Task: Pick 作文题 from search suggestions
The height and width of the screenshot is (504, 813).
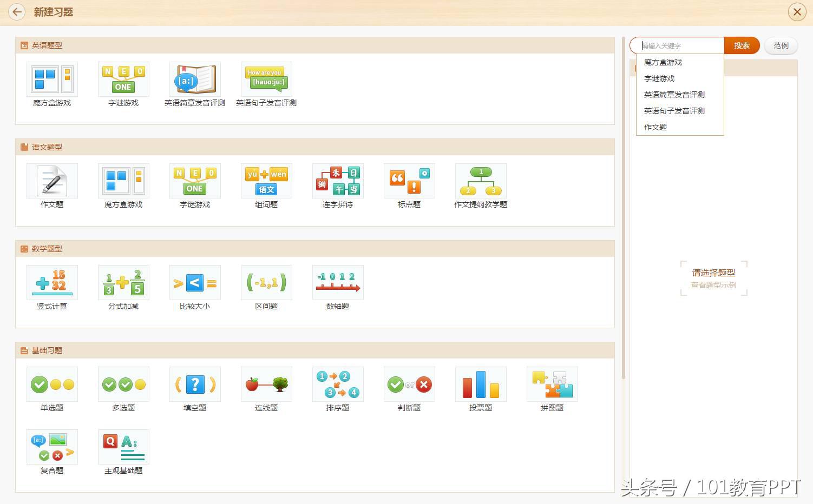Action: (x=680, y=127)
